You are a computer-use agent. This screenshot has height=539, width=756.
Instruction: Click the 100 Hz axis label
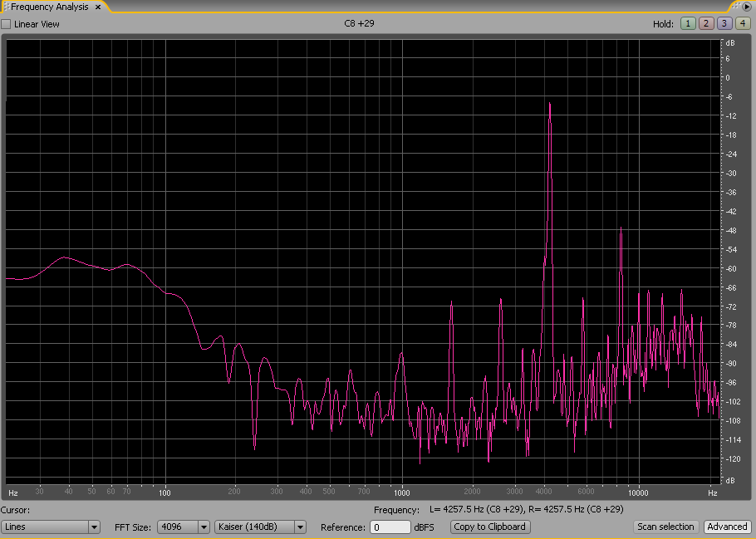click(x=164, y=492)
